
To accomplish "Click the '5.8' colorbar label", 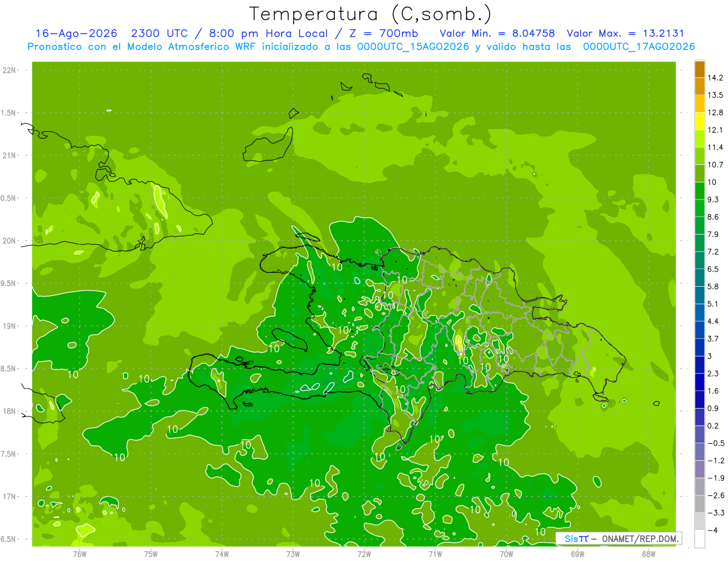I will click(x=713, y=286).
